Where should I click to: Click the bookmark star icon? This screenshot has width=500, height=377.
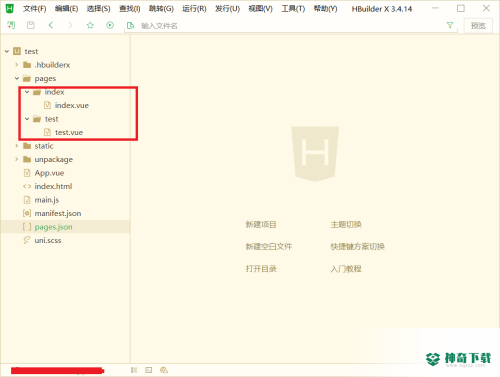(x=90, y=25)
